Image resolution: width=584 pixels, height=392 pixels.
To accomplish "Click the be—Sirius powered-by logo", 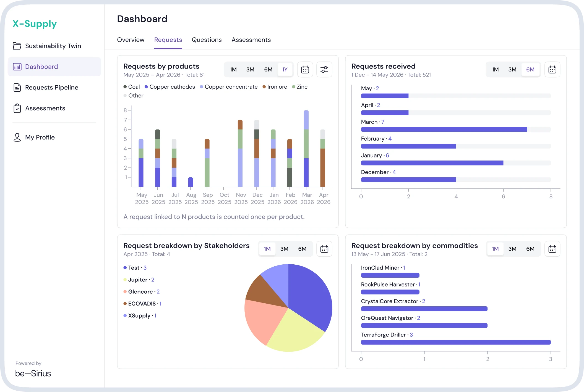I will click(33, 373).
